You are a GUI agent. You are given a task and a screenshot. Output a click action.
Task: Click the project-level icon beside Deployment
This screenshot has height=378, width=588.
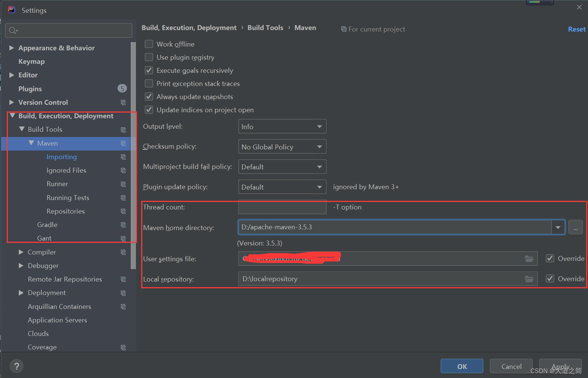(x=123, y=293)
